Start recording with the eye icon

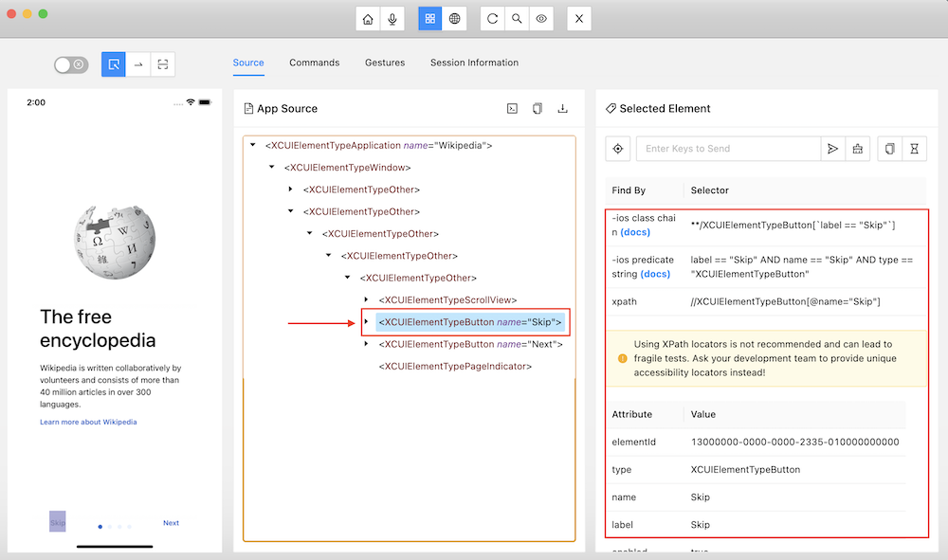[x=541, y=19]
